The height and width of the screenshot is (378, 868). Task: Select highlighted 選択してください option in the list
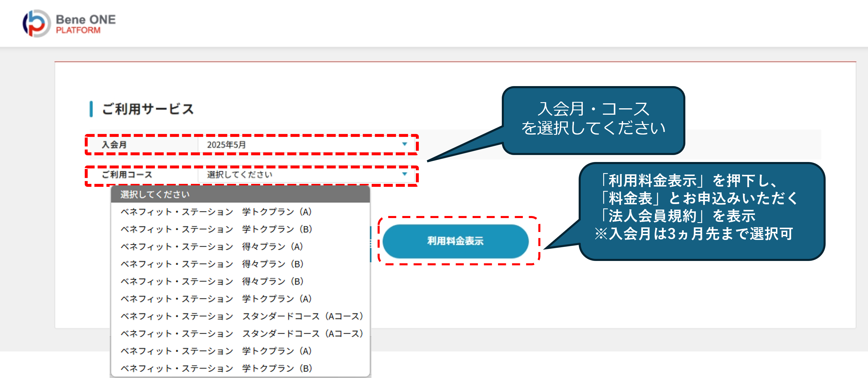pyautogui.click(x=240, y=194)
